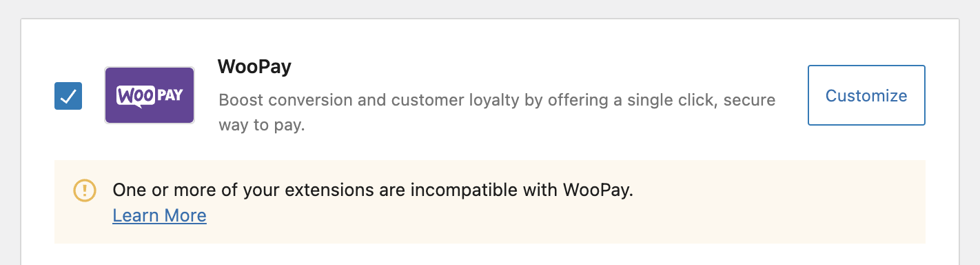980x265 pixels.
Task: Click the WooPay heading text
Action: coord(254,67)
